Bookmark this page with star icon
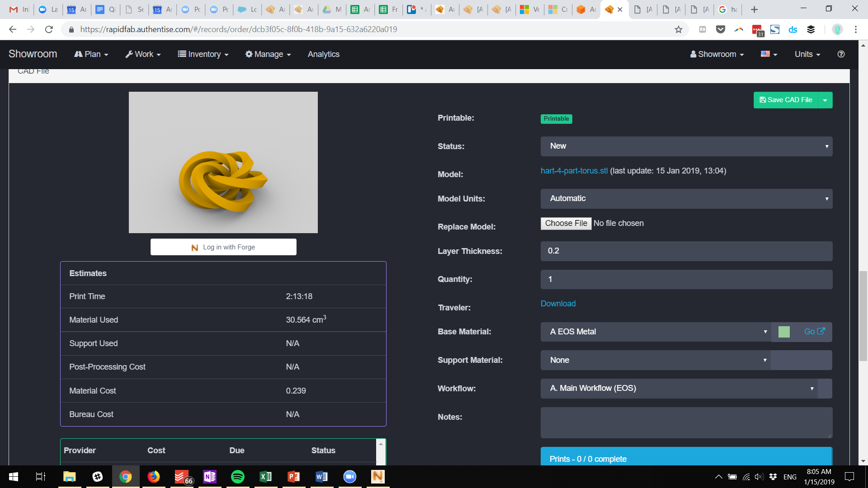The height and width of the screenshot is (488, 868). tap(678, 29)
